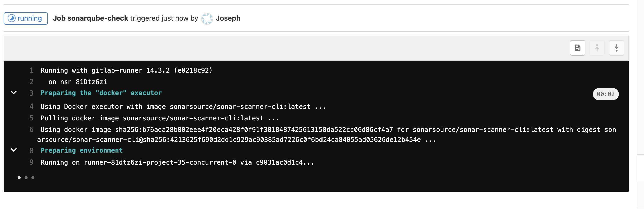Collapse the Preparing environment section
The image size is (644, 209).
(x=14, y=150)
